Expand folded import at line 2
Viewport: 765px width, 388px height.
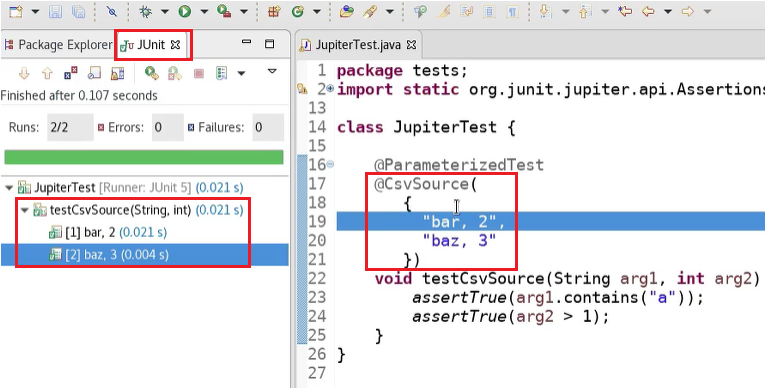point(330,89)
